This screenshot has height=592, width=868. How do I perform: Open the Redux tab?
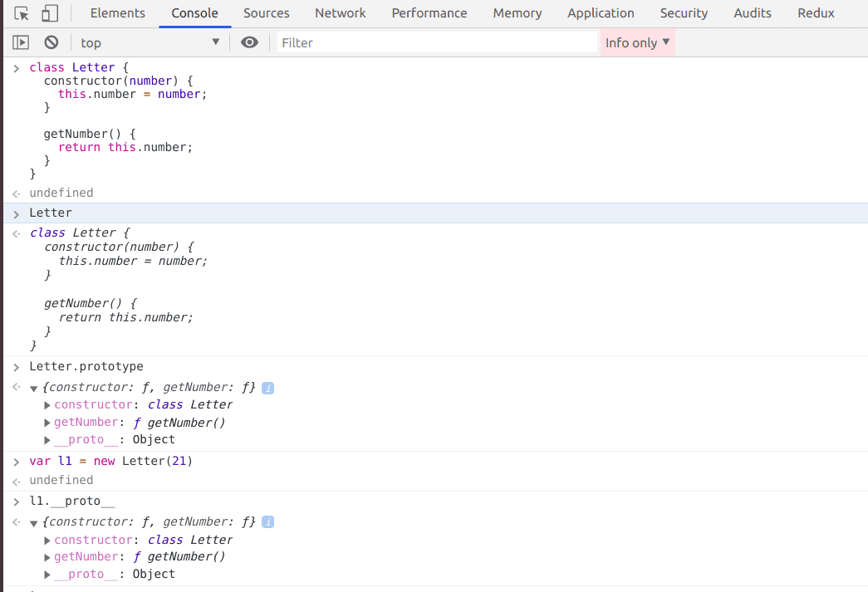[816, 13]
